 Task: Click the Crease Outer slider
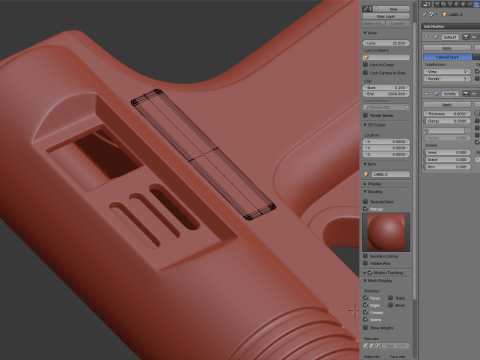[x=447, y=160]
